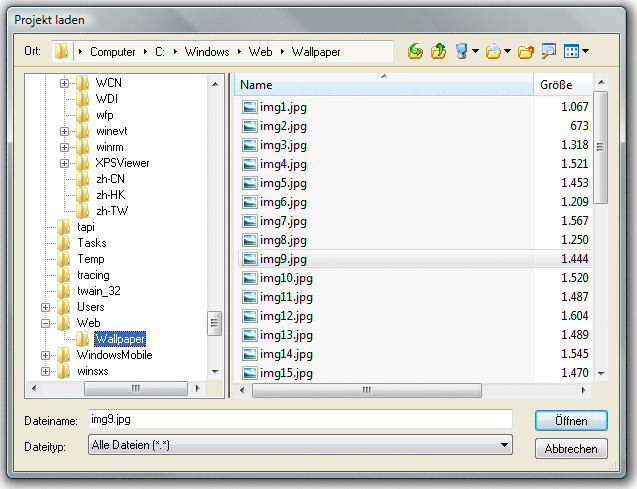Click the computer places icon in toolbar
This screenshot has height=489, width=637.
point(462,51)
